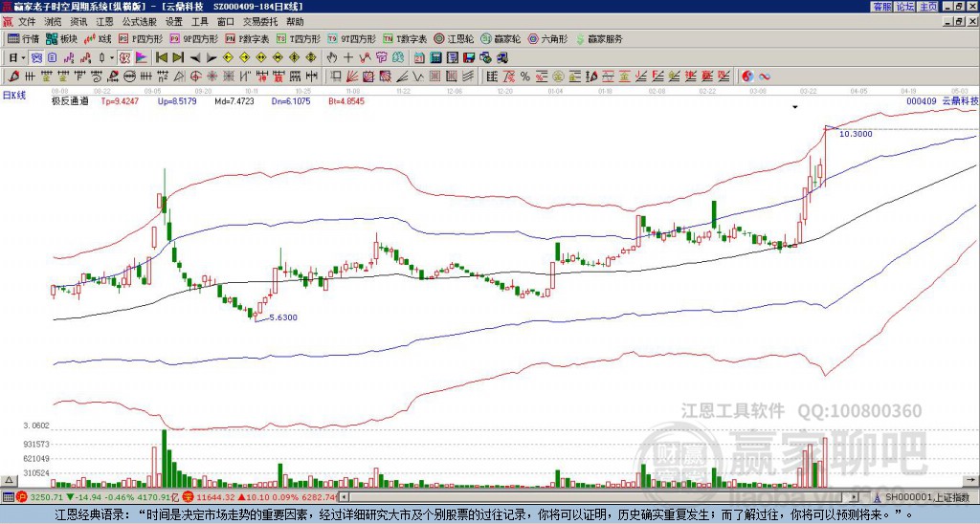This screenshot has width=980, height=524.
Task: Expand the candlestick type dropdown arrow
Action: coord(112,58)
